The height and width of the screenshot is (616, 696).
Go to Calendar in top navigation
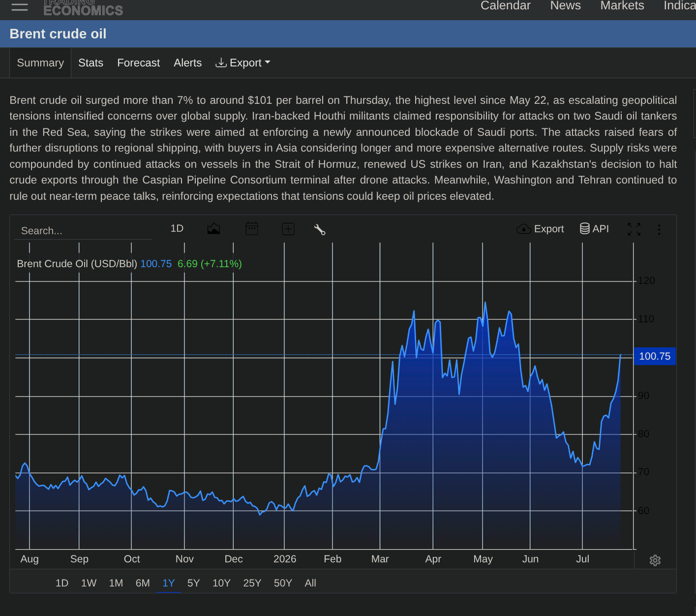click(x=506, y=5)
